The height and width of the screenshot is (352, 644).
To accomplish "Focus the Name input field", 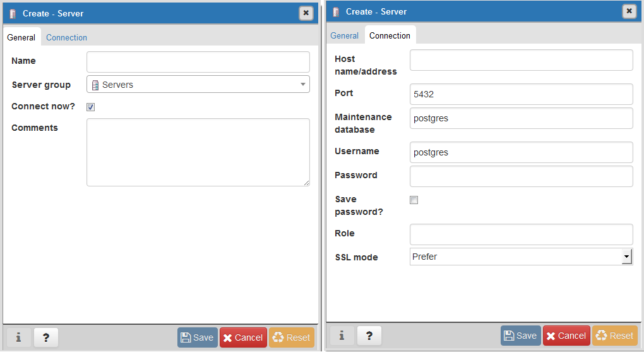I will (x=198, y=62).
